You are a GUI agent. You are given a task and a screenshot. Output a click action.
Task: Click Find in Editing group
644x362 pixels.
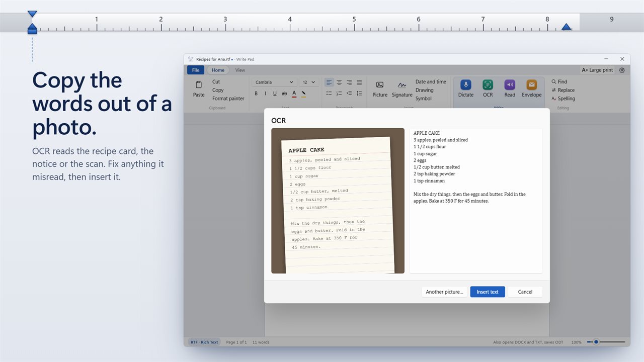pyautogui.click(x=559, y=81)
